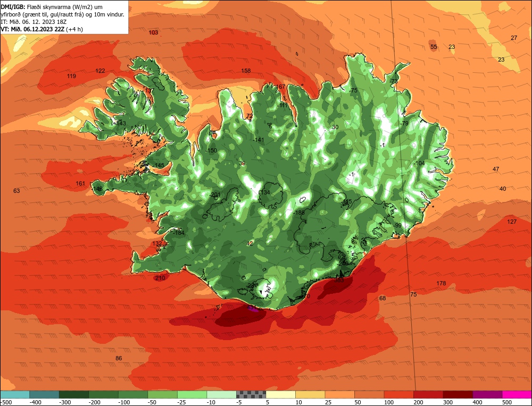Screen dimensions: 532x406
Task: Select the -100 to -50 green swatch
Action: pyautogui.click(x=133, y=394)
